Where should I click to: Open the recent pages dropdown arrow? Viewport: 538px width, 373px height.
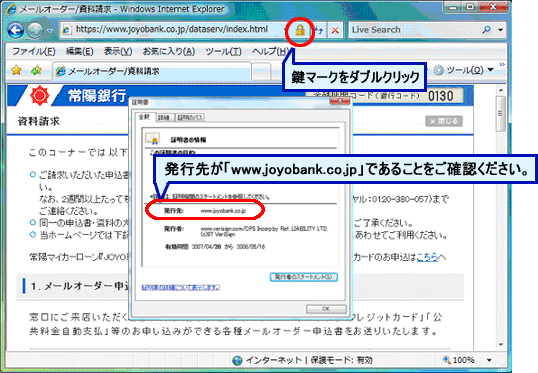tap(50, 31)
